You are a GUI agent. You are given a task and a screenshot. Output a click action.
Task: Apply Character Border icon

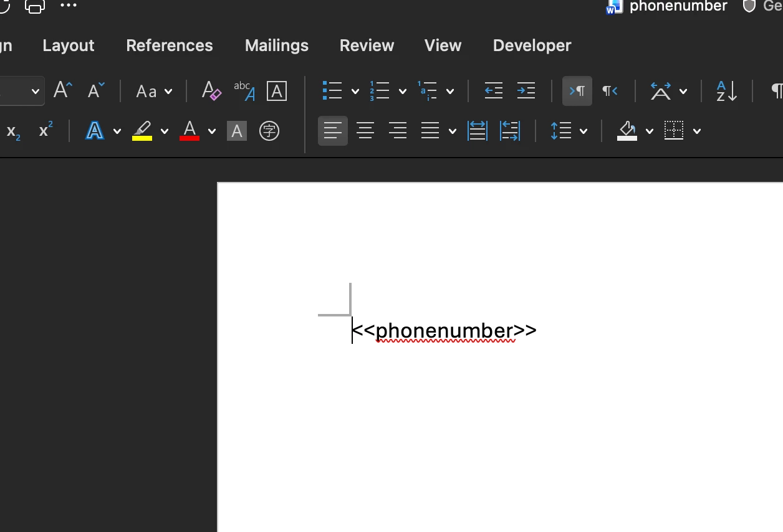pyautogui.click(x=276, y=91)
